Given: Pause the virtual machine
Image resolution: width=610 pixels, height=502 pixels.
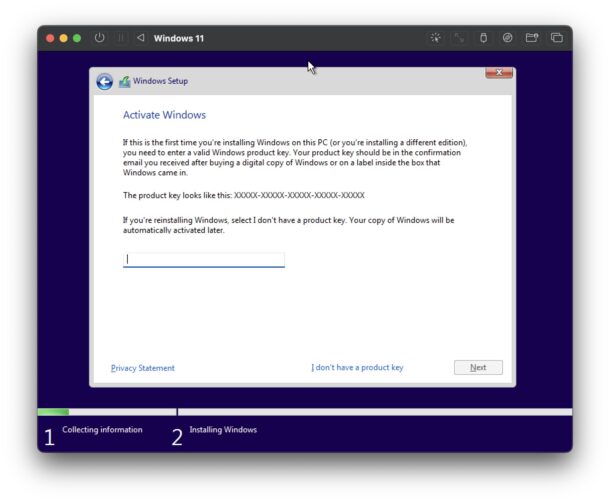Looking at the screenshot, I should 121,38.
